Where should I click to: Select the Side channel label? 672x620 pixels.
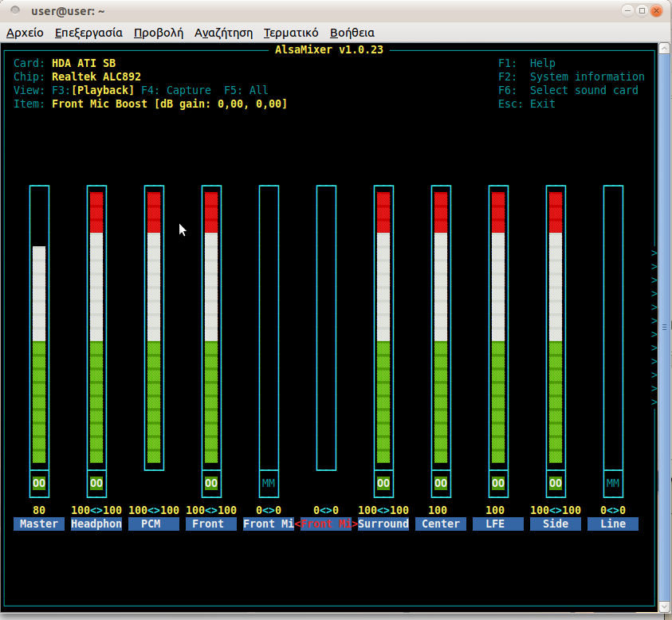pos(556,524)
